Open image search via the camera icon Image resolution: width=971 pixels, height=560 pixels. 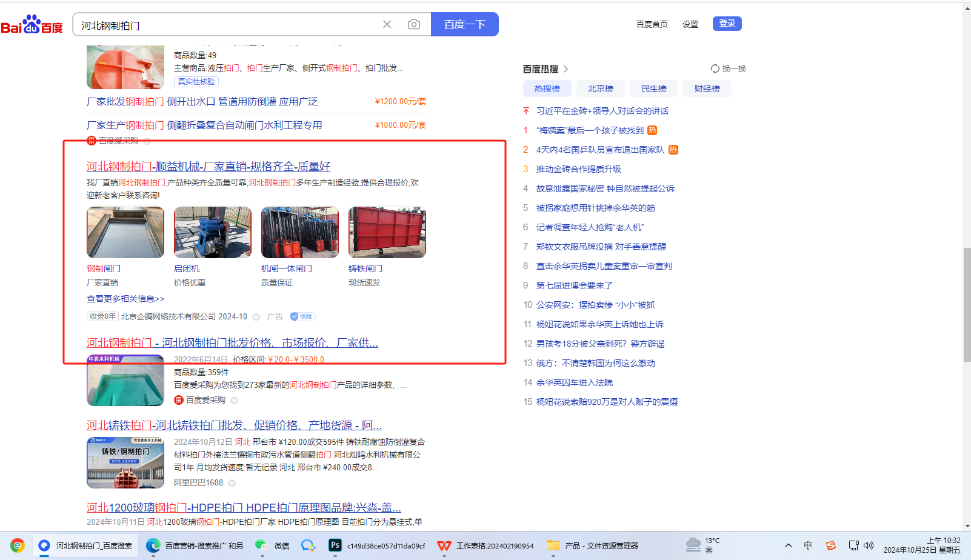coord(414,24)
